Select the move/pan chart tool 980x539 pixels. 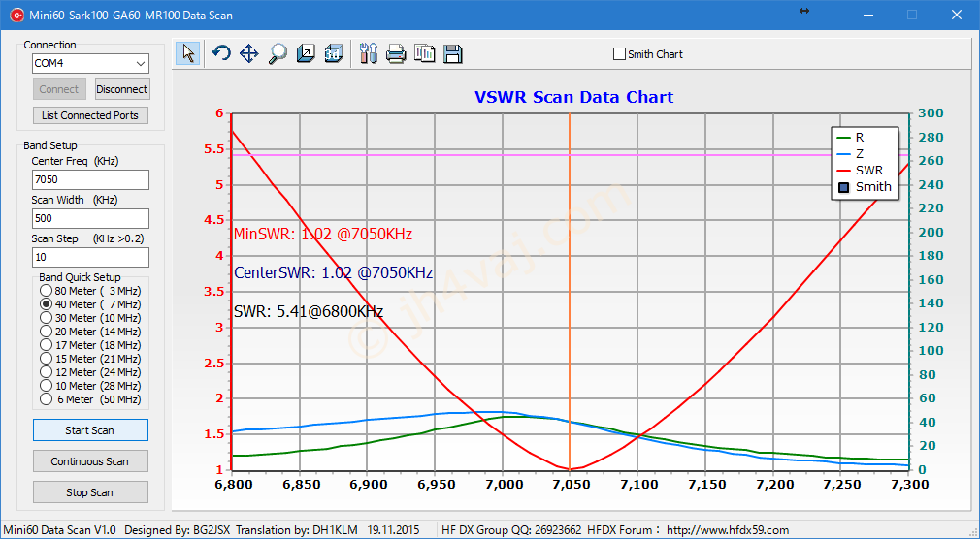pos(248,53)
